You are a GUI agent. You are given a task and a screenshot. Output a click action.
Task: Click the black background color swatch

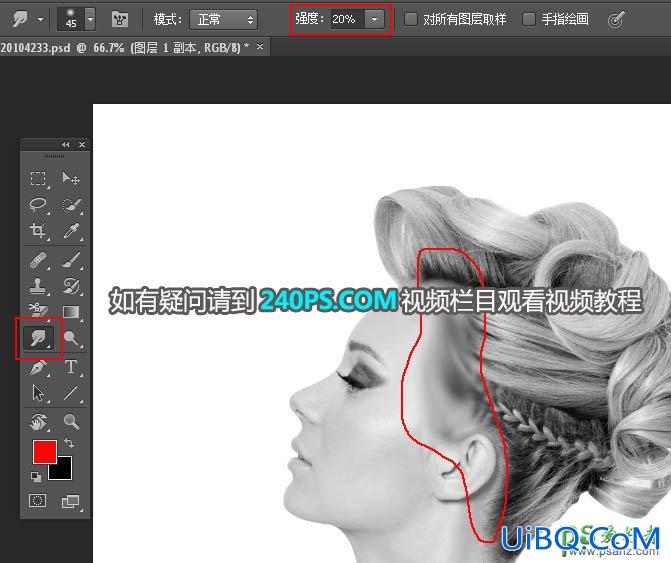click(63, 471)
